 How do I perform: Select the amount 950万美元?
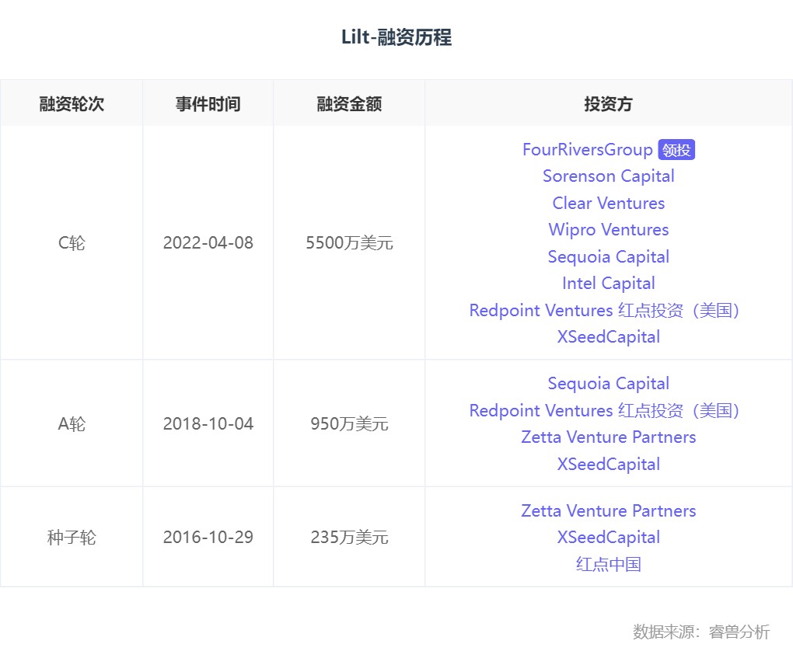pos(349,424)
